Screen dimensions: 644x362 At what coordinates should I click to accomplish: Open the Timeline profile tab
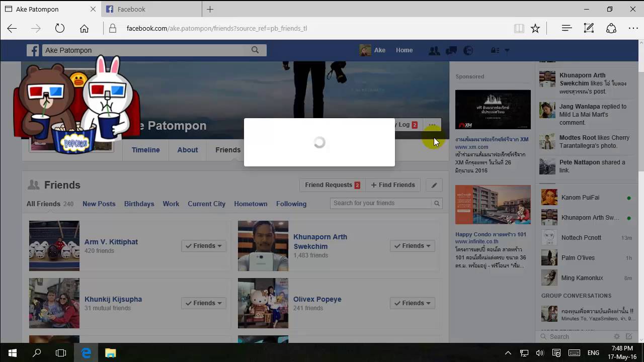pos(145,150)
